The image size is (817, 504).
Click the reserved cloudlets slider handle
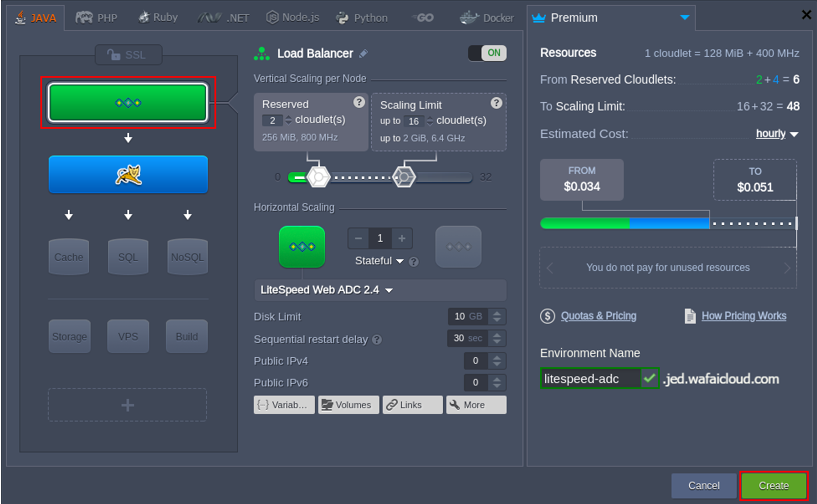point(318,177)
